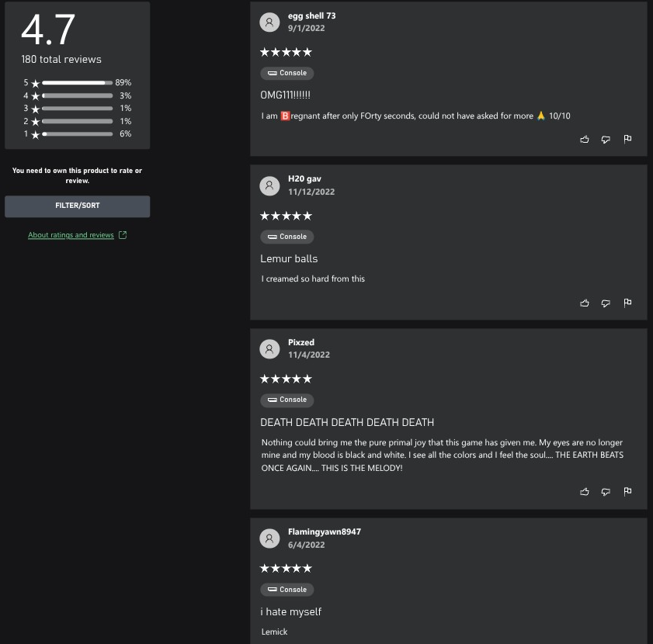Dislike egg shell 73's review
Viewport: 653px width, 644px height.
[606, 140]
